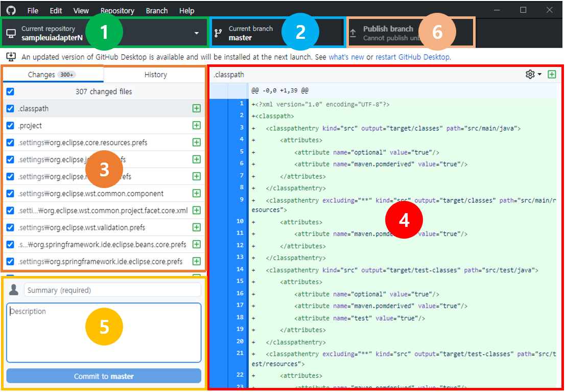
Task: Click the Commit to master button
Action: [x=104, y=376]
